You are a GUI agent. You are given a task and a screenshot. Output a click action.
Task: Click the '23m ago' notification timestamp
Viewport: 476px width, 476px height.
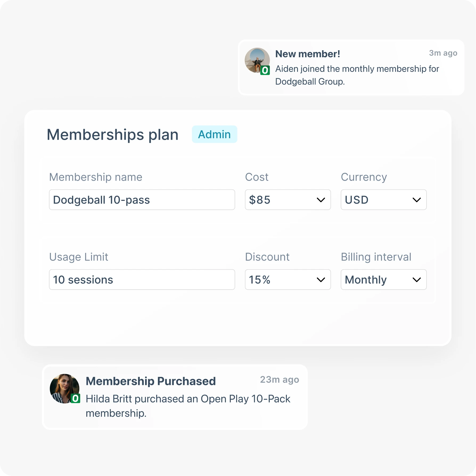(279, 380)
